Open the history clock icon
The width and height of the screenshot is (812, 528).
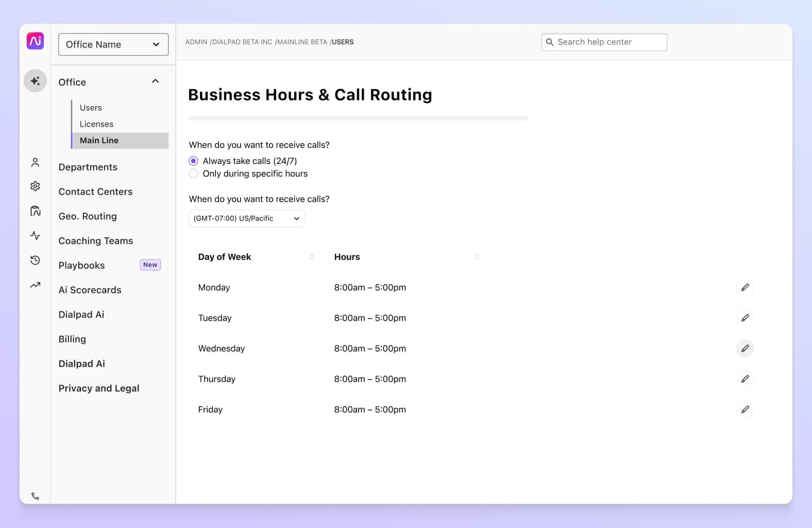(35, 260)
